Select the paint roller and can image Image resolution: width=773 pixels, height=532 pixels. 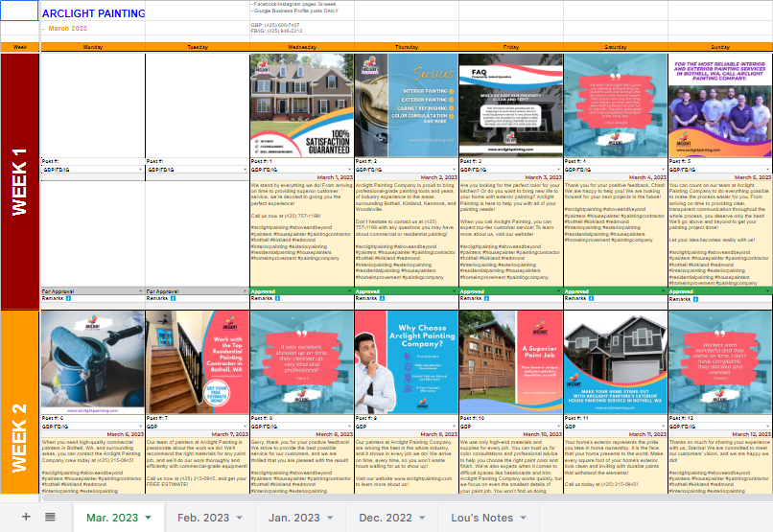pyautogui.click(x=93, y=362)
